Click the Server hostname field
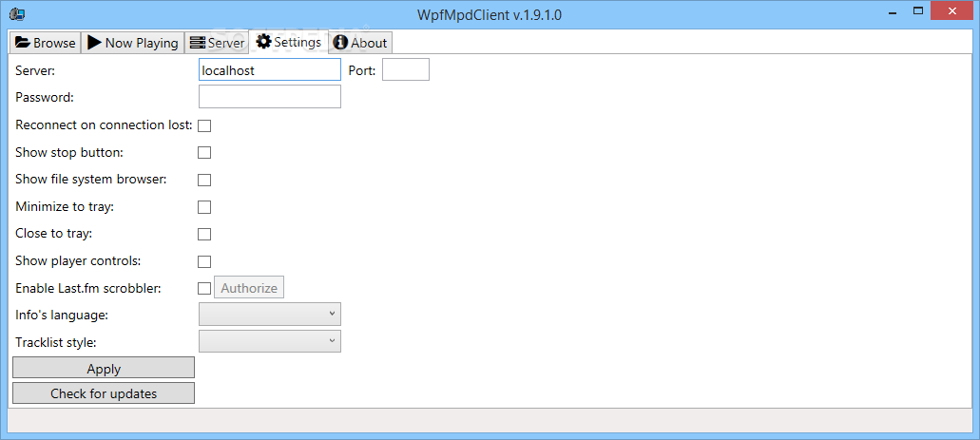 pyautogui.click(x=269, y=70)
